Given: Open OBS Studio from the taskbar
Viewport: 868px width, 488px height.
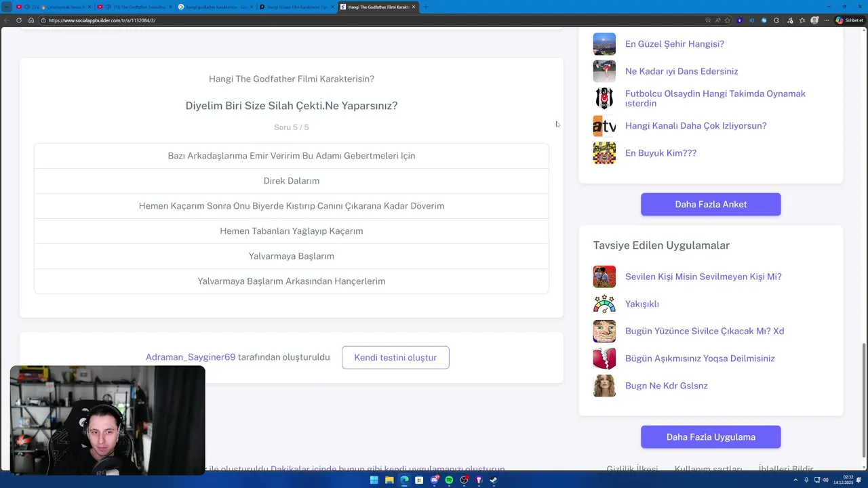Looking at the screenshot, I should pos(465,480).
